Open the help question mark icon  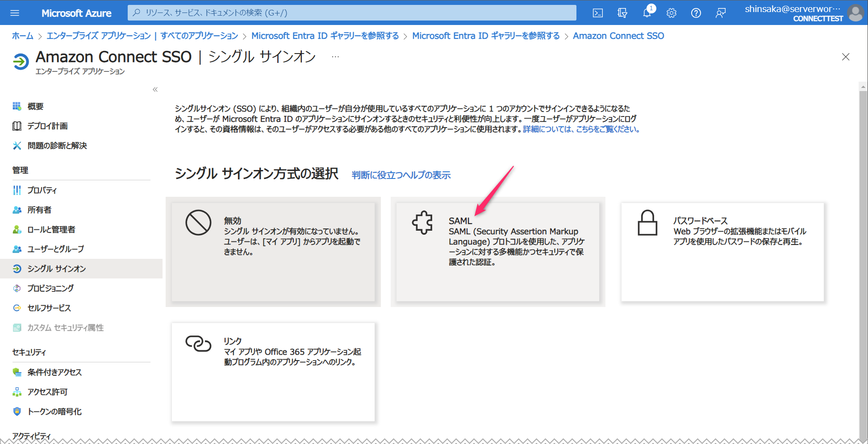click(696, 13)
